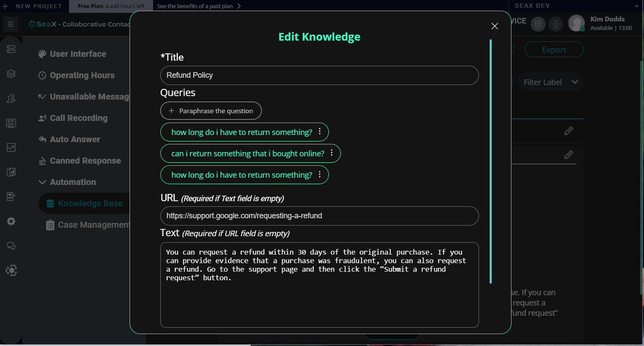
Task: Close the Edit Knowledge dialog
Action: [495, 26]
